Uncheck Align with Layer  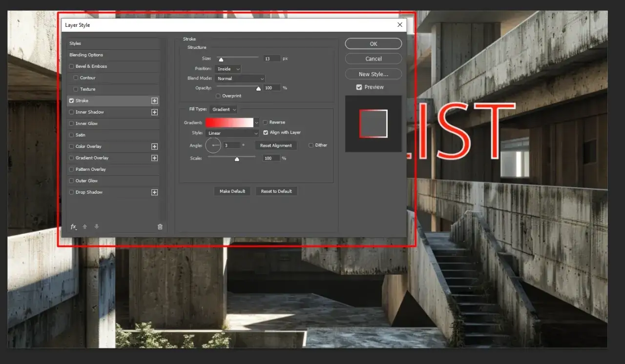pos(266,132)
